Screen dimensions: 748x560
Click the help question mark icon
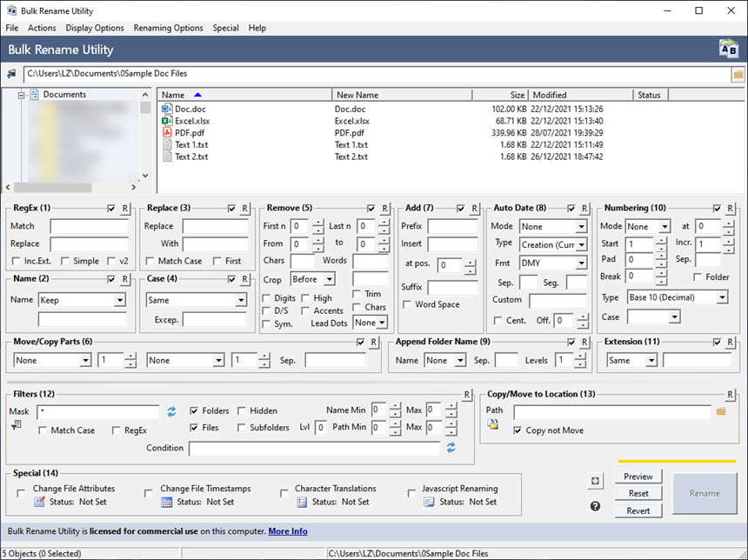[x=595, y=506]
